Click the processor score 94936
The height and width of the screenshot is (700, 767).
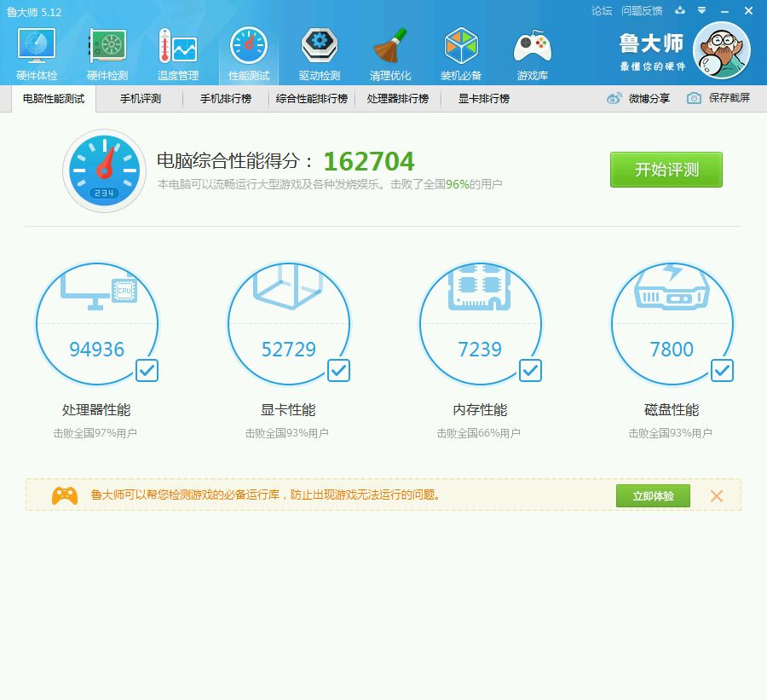point(97,350)
